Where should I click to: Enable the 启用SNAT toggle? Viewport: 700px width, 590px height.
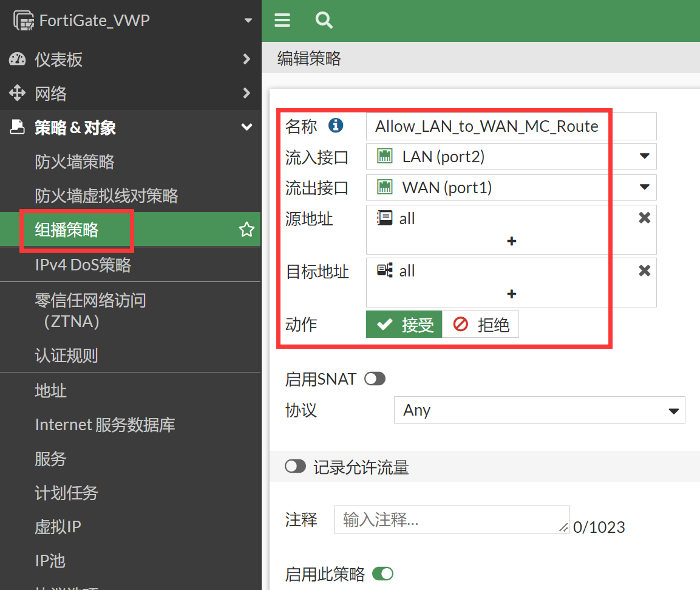tap(375, 379)
